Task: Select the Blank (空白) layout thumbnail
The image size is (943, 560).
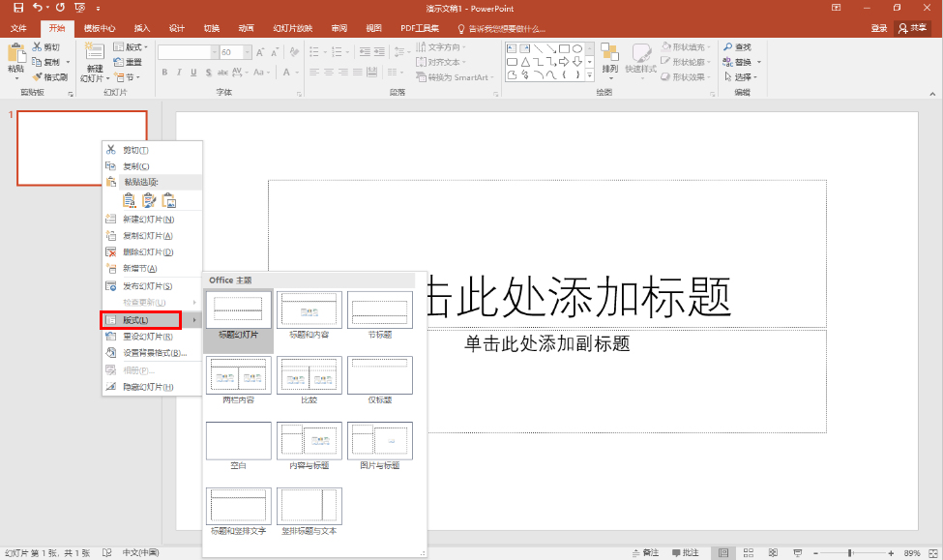Action: click(x=239, y=441)
